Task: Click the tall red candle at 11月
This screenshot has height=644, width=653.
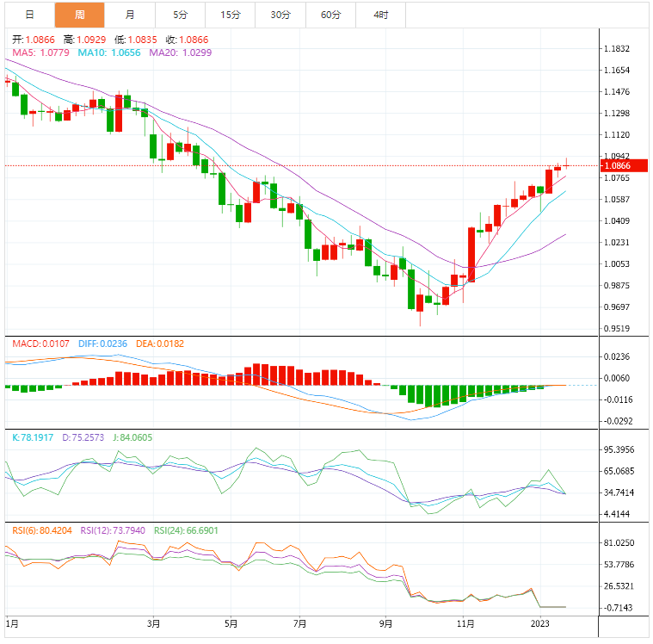Action: 471,255
